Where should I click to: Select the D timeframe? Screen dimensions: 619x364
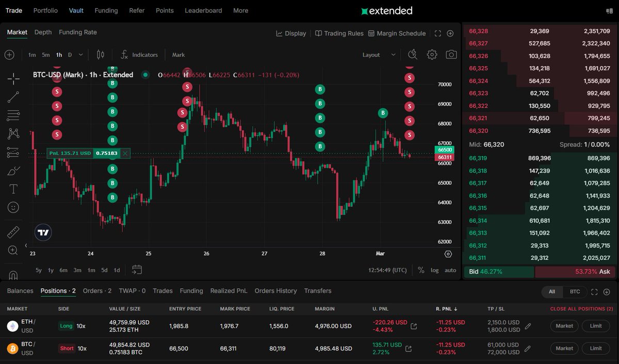pos(70,55)
